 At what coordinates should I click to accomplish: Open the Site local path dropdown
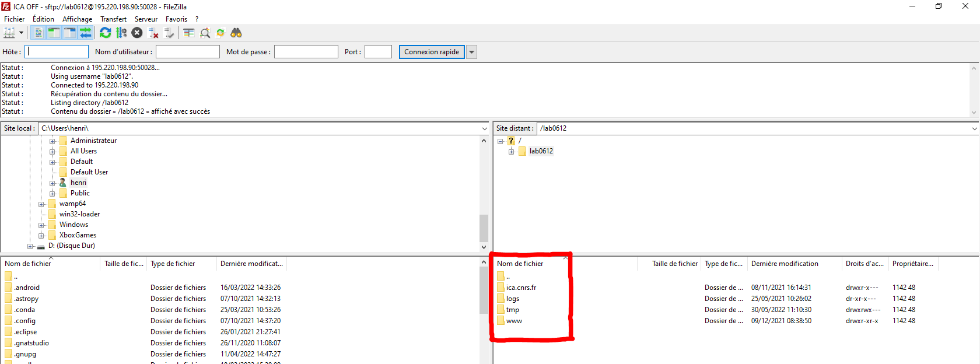[x=484, y=128]
